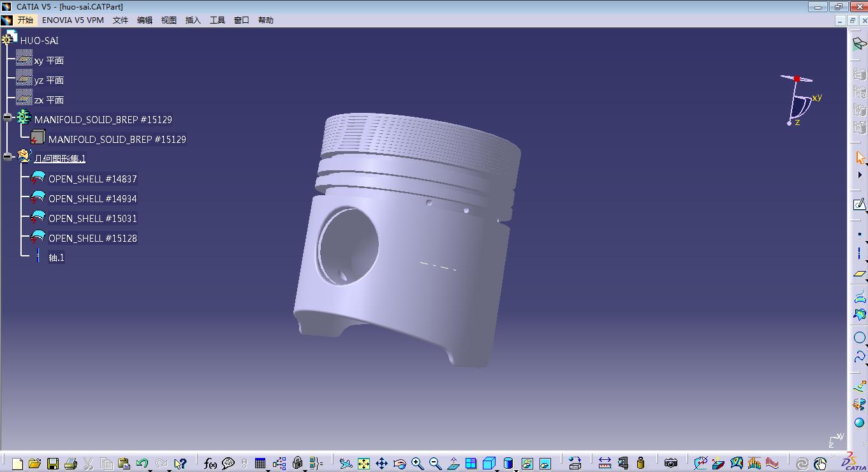Image resolution: width=868 pixels, height=472 pixels.
Task: Click the Hide/Show icon
Action: pos(527,464)
